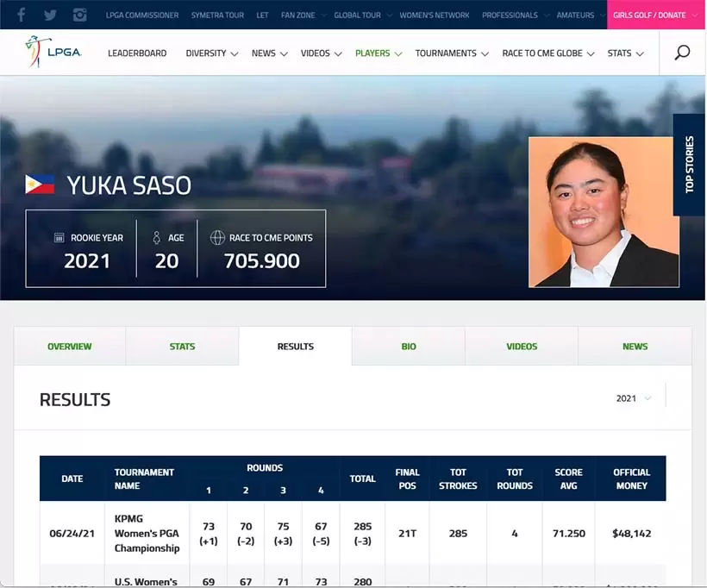The width and height of the screenshot is (707, 588).
Task: Expand the Players dropdown menu
Action: coord(378,53)
